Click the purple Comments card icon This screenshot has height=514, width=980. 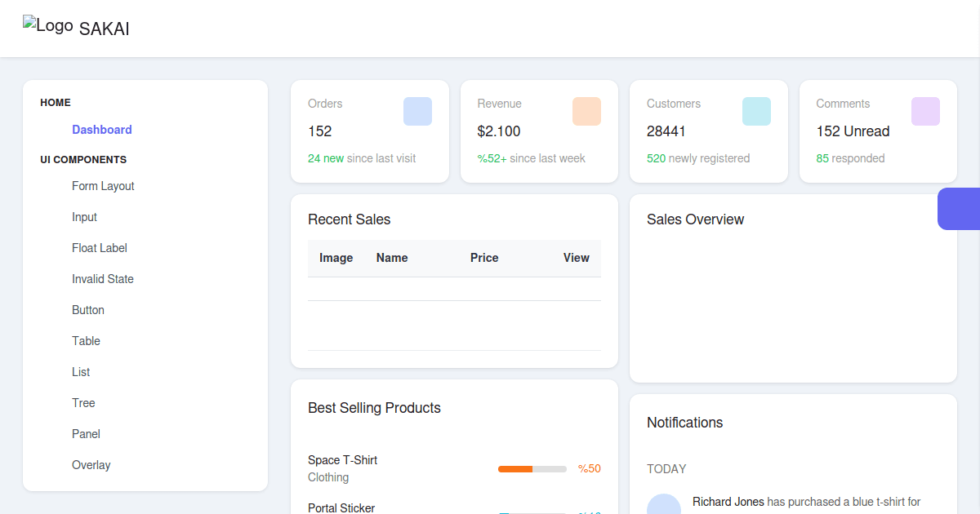[925, 112]
